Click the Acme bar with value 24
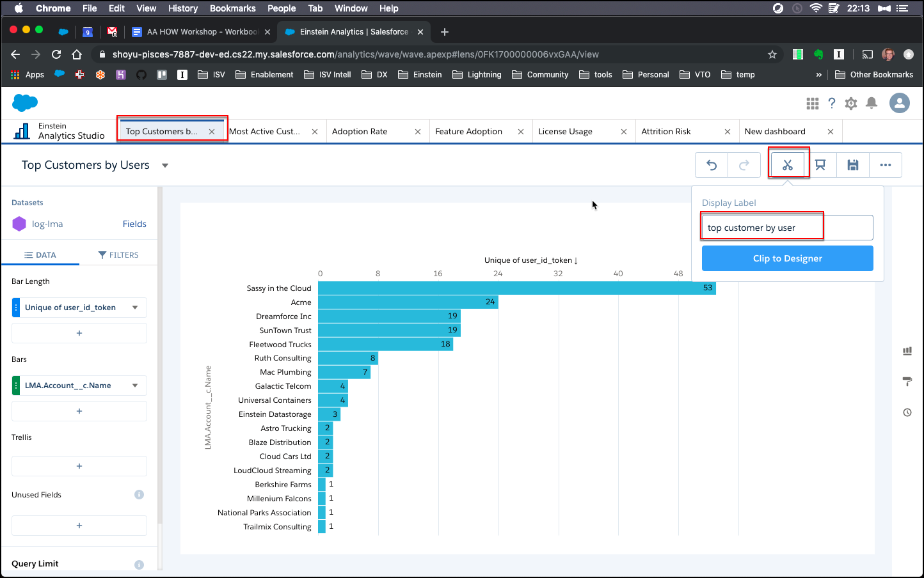924x578 pixels. click(408, 302)
